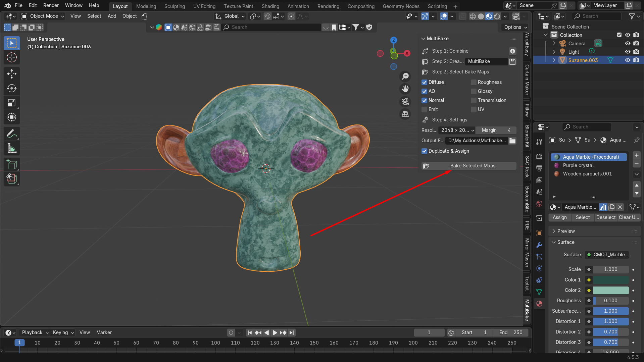The image size is (644, 362).
Task: Click the Color 2 light green swatch
Action: (x=611, y=290)
